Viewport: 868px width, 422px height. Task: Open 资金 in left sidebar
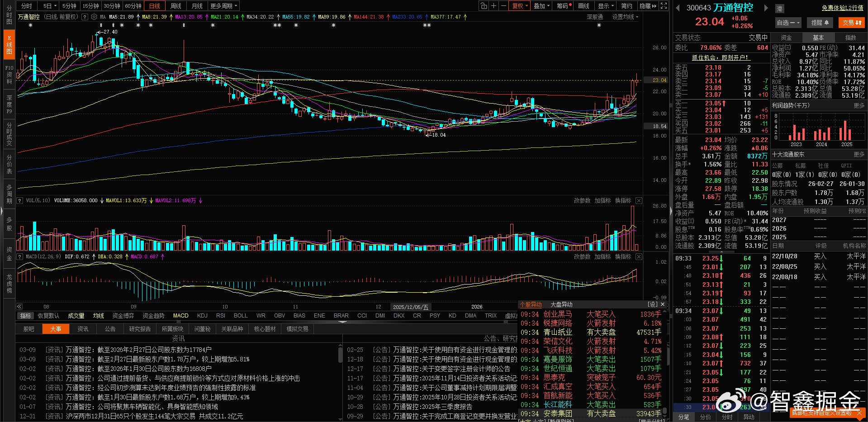coord(9,254)
